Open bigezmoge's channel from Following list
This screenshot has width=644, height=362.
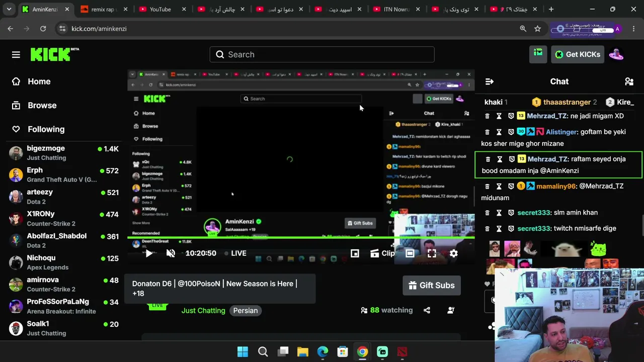click(64, 153)
